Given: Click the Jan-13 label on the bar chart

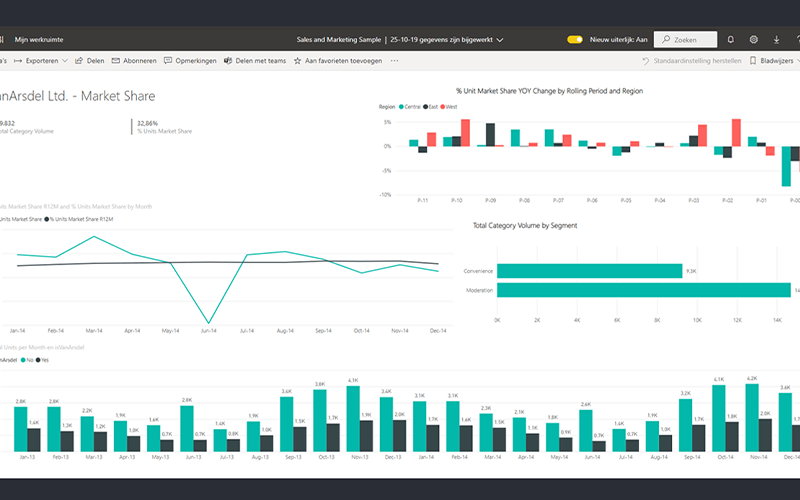Looking at the screenshot, I should point(27,457).
